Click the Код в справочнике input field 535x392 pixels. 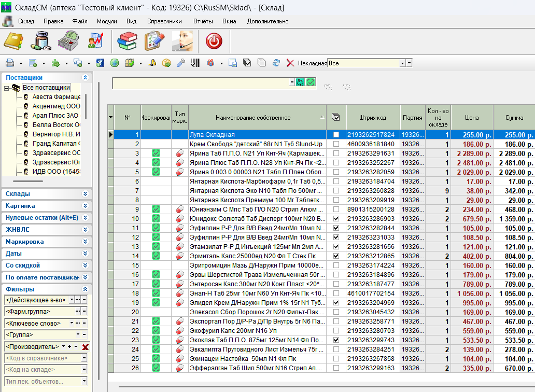point(44,358)
